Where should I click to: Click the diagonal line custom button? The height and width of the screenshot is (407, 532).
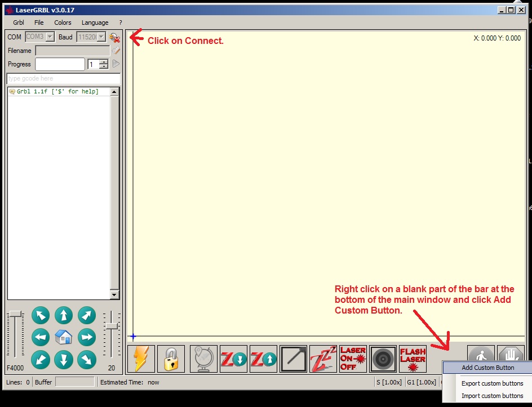[293, 359]
